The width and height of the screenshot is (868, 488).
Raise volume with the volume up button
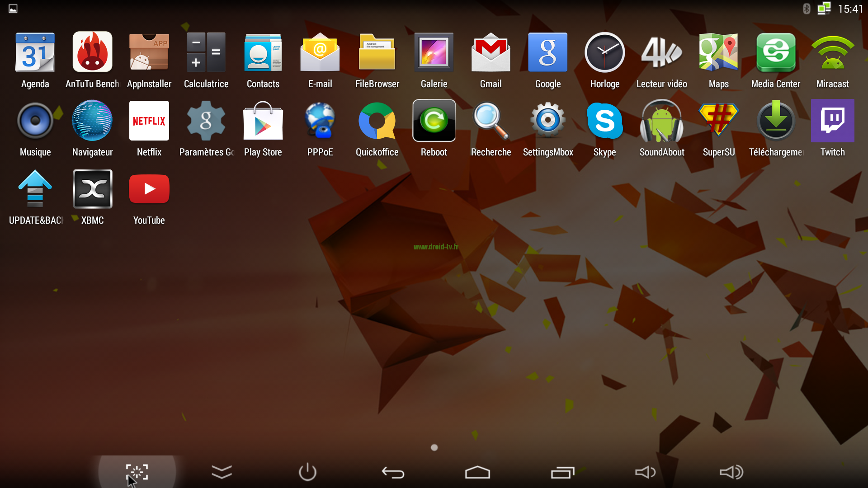click(731, 472)
